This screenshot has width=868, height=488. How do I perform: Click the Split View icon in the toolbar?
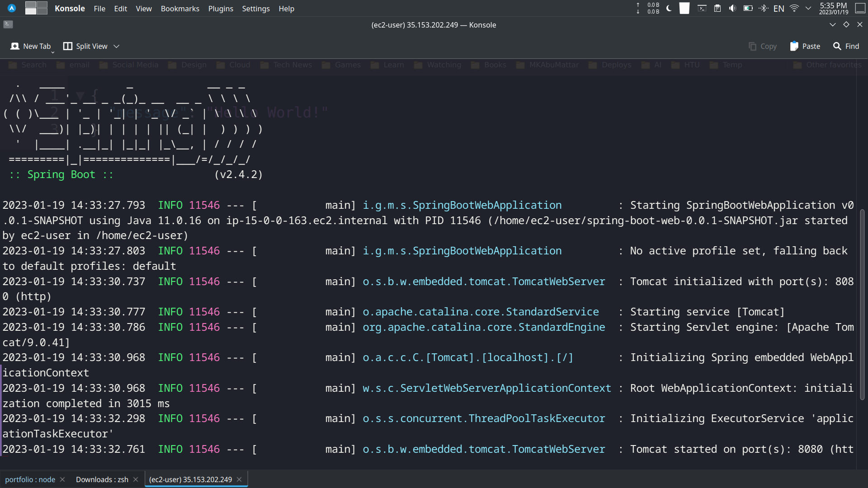click(x=67, y=46)
